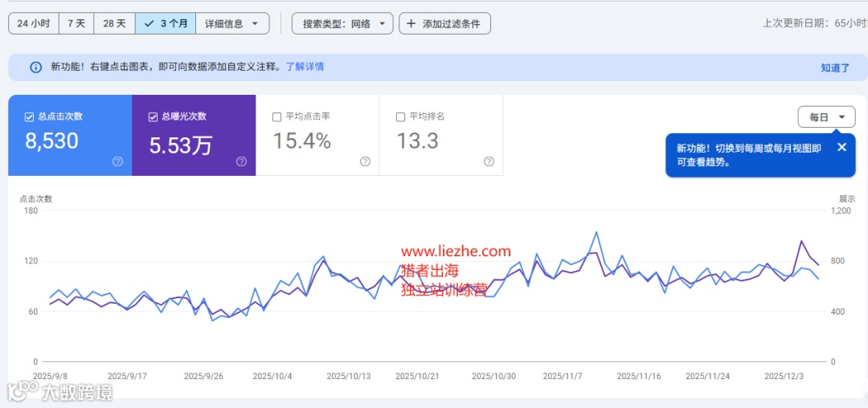
Task: Click the 2025/9/8 axis date label
Action: (51, 376)
